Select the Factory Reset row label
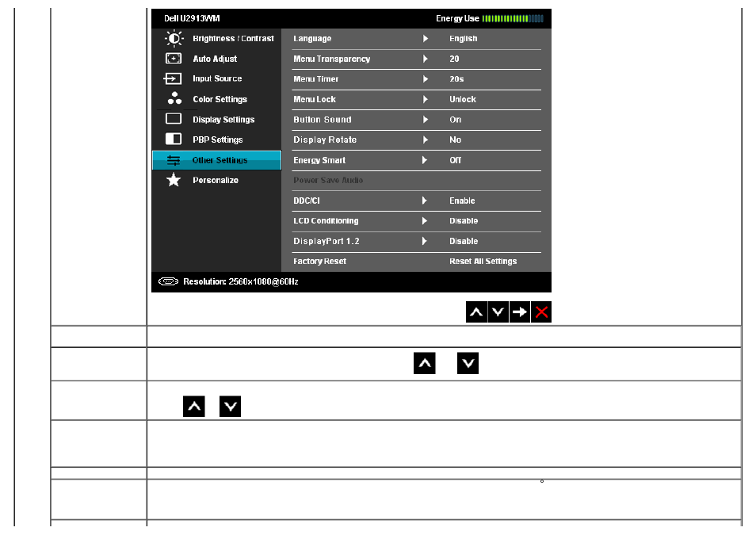The image size is (756, 535). [x=319, y=261]
